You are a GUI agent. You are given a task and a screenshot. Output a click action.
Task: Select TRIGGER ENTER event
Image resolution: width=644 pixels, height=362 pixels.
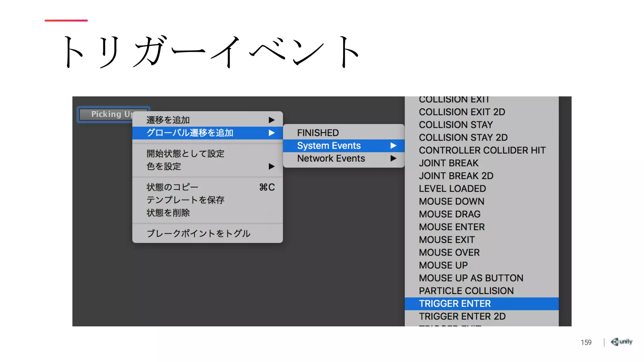[x=455, y=304]
